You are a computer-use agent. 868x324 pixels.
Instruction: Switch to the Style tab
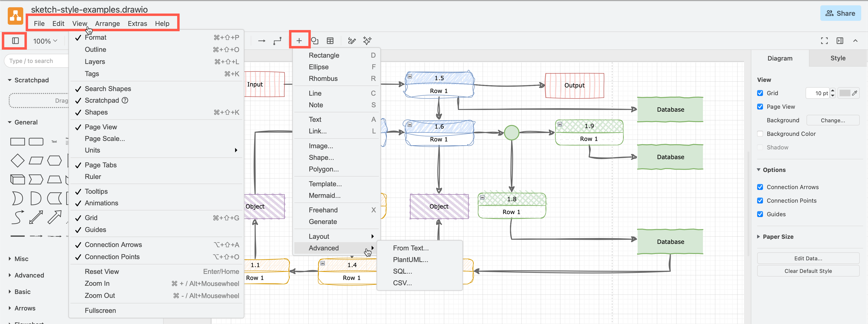pos(838,58)
